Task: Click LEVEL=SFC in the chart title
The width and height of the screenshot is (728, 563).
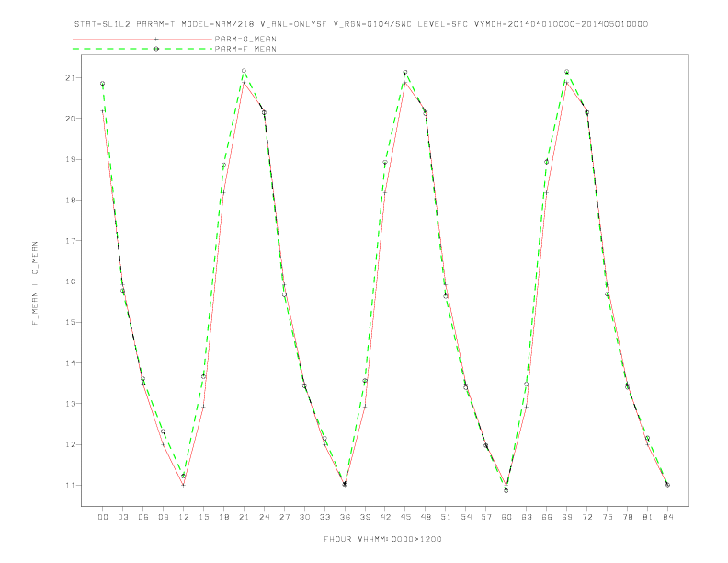Action: (442, 24)
